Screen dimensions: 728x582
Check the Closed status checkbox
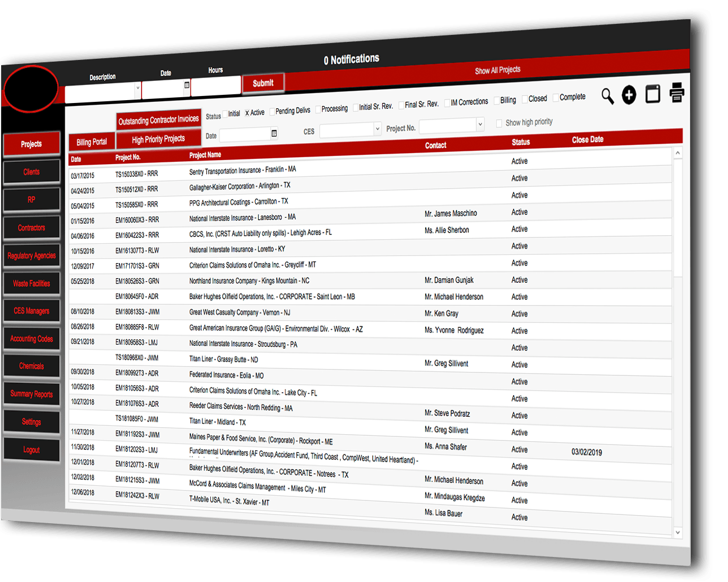pyautogui.click(x=525, y=99)
